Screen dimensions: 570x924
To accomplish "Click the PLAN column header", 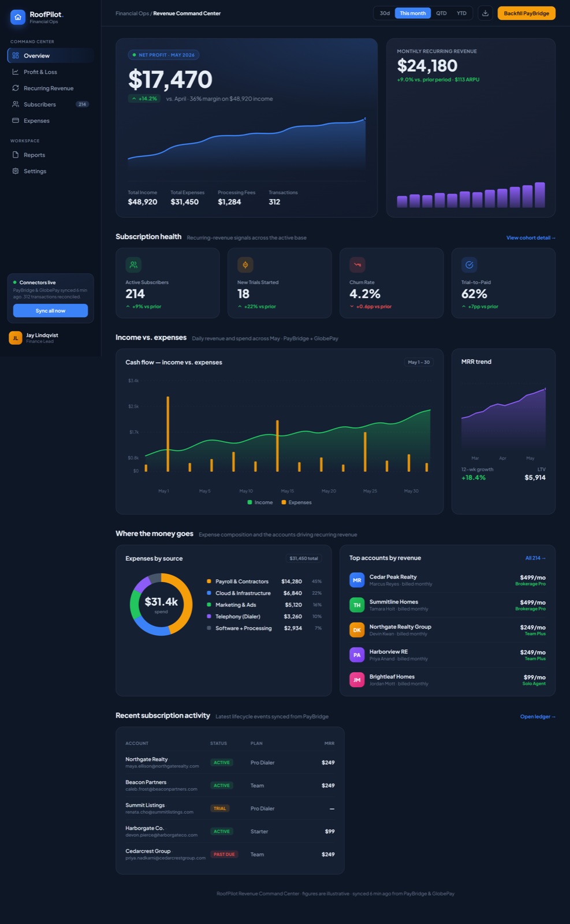I will 256,743.
